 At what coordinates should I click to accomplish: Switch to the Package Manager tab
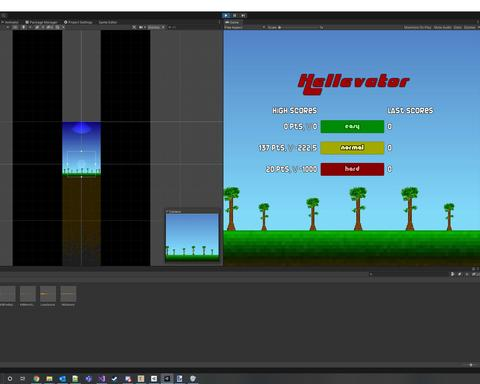pos(42,22)
